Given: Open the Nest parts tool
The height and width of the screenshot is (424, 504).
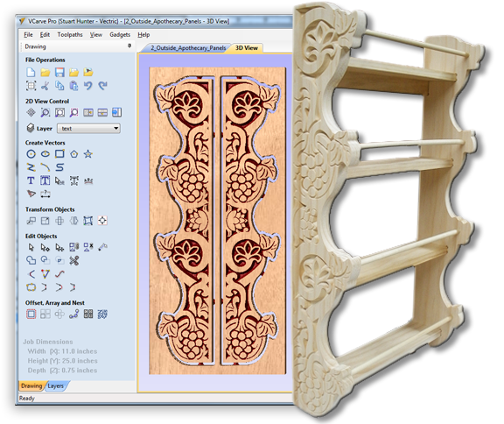Looking at the screenshot, I should (102, 314).
